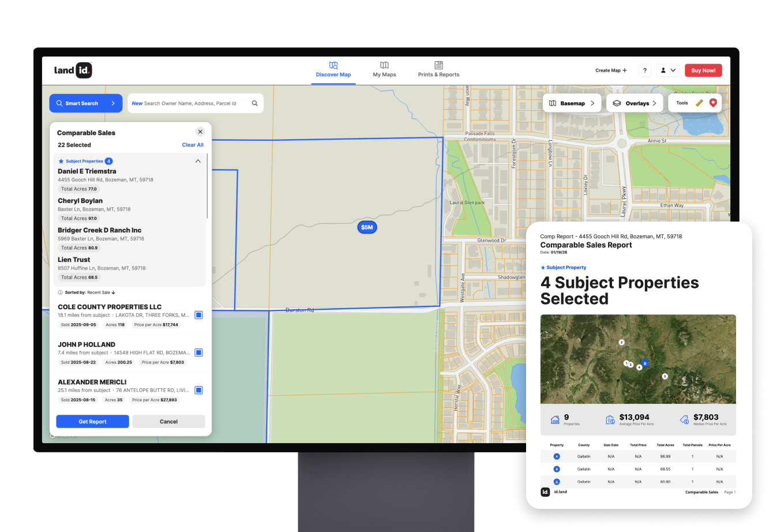Select the Lien Trust subject property
This screenshot has width=773, height=532.
129,268
